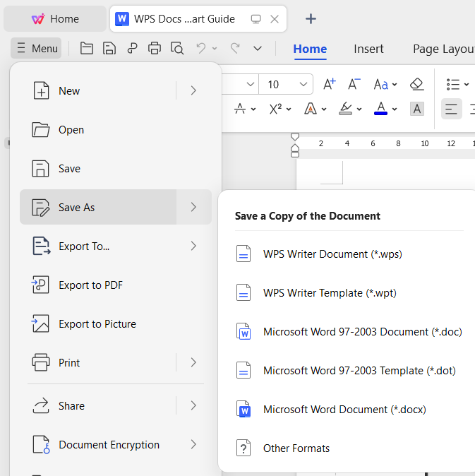
Task: Expand the quick access toolbar customization chevron
Action: (x=258, y=49)
